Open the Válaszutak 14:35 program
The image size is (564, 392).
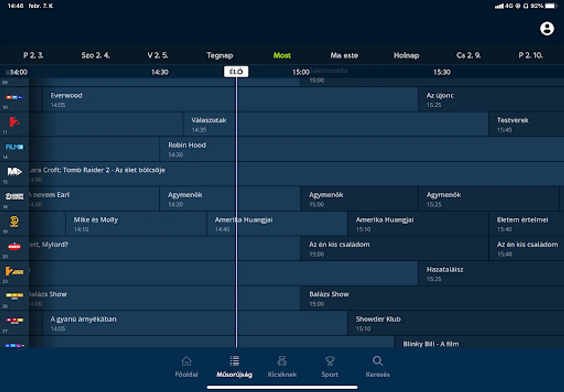tap(336, 124)
